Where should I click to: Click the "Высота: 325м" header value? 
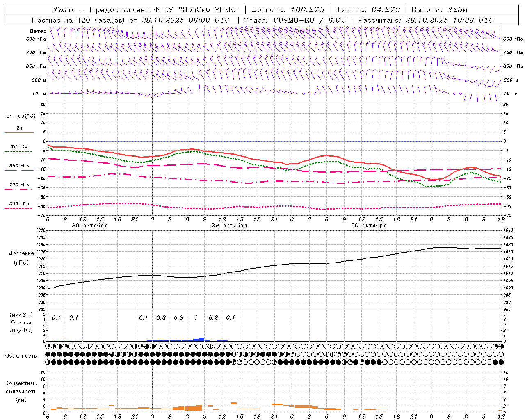[x=439, y=10]
